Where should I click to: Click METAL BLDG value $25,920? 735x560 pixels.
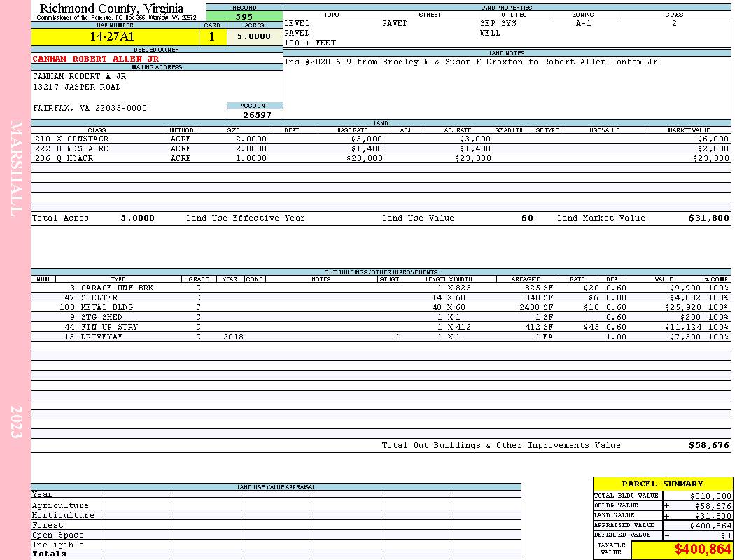[x=683, y=308]
